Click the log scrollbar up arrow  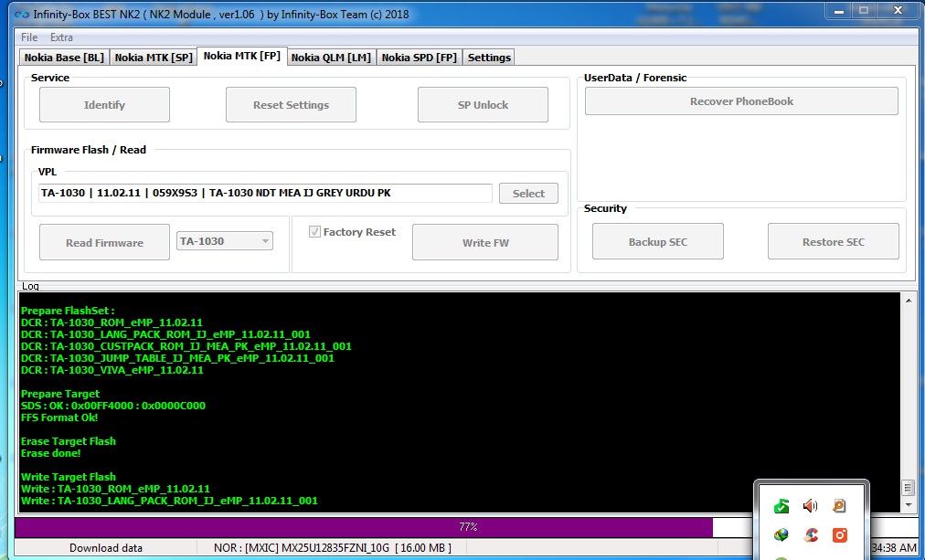(909, 301)
